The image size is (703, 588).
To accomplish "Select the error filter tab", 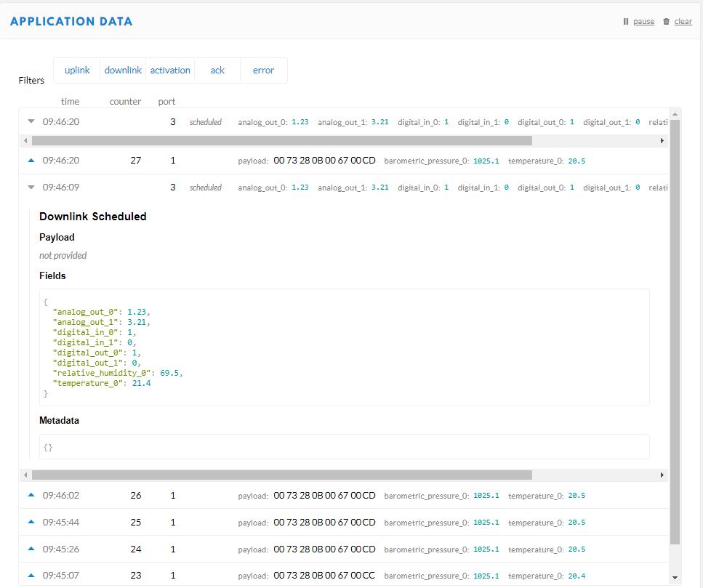I will [x=263, y=71].
